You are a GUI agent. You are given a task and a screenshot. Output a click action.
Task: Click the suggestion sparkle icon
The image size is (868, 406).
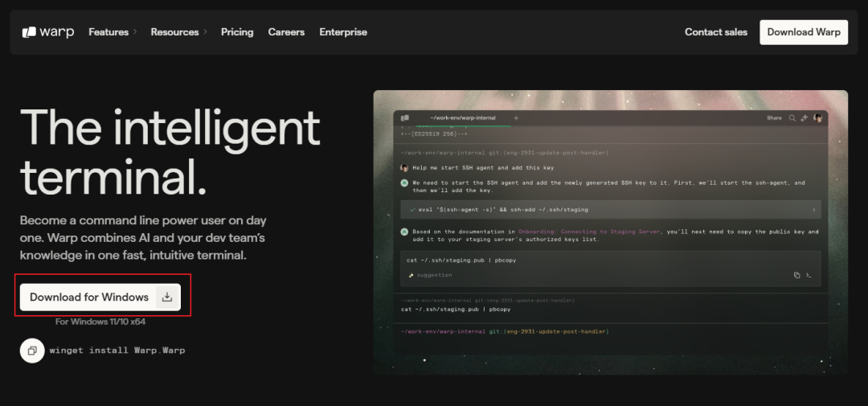(x=411, y=275)
